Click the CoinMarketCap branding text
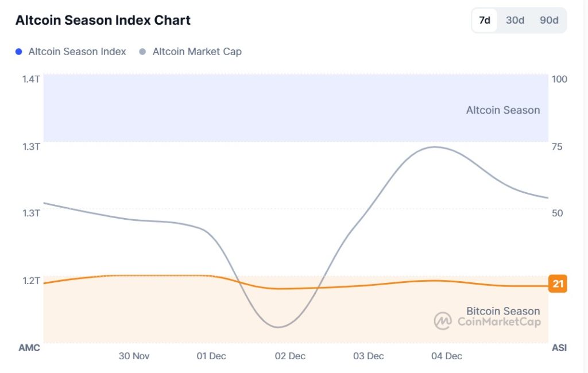The height and width of the screenshot is (373, 588). pos(499,322)
